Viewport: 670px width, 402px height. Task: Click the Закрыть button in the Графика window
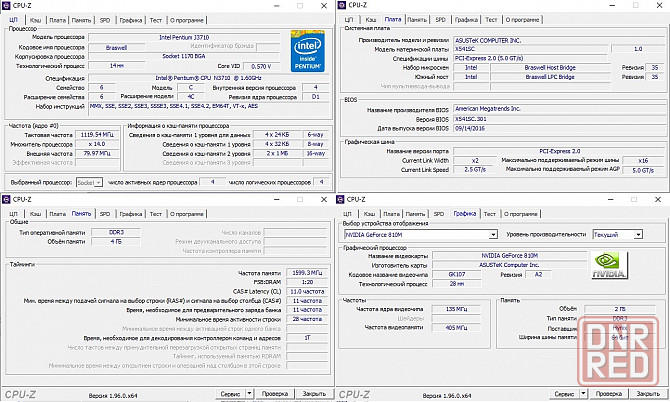(x=648, y=393)
